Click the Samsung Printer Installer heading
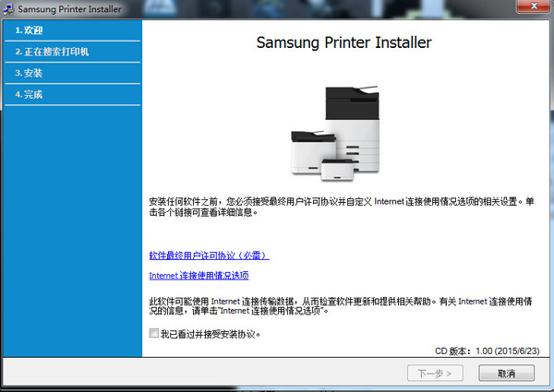The width and height of the screenshot is (554, 392). click(343, 42)
